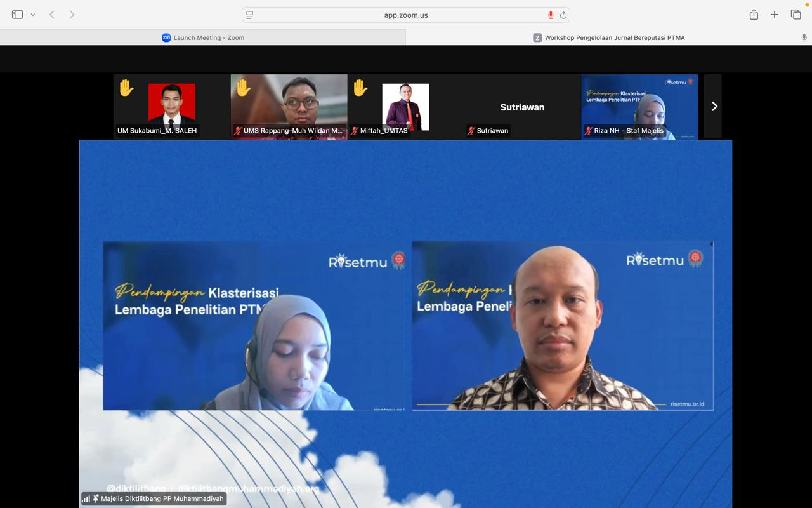This screenshot has width=812, height=508.
Task: Go forward to next page
Action: point(72,15)
